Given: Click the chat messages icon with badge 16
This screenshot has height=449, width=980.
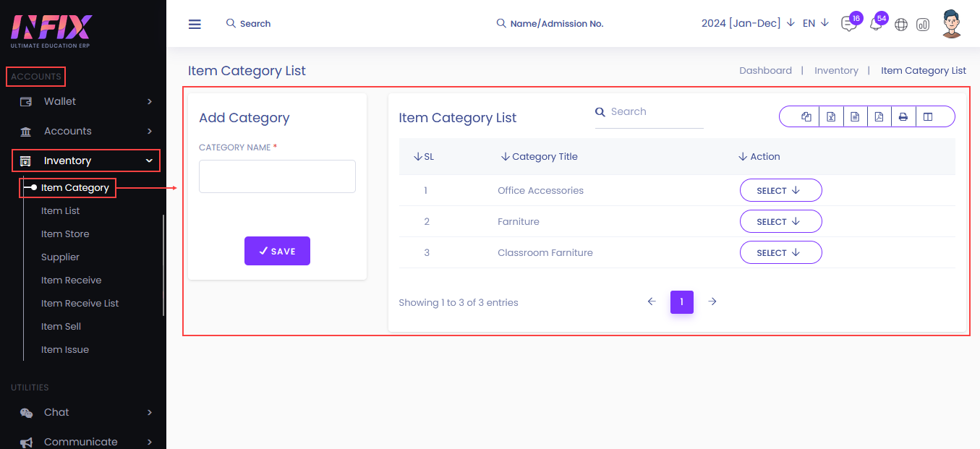Looking at the screenshot, I should 848,24.
